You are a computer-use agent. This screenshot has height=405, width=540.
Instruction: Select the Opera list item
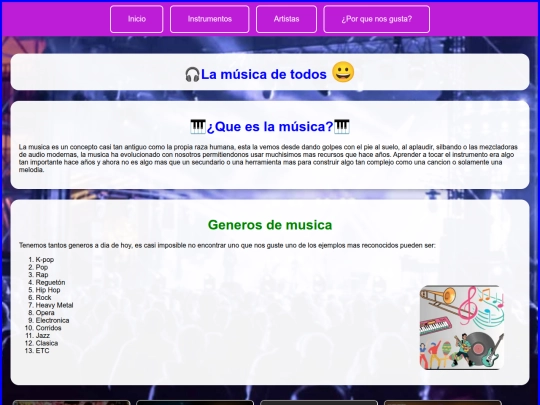tap(45, 313)
